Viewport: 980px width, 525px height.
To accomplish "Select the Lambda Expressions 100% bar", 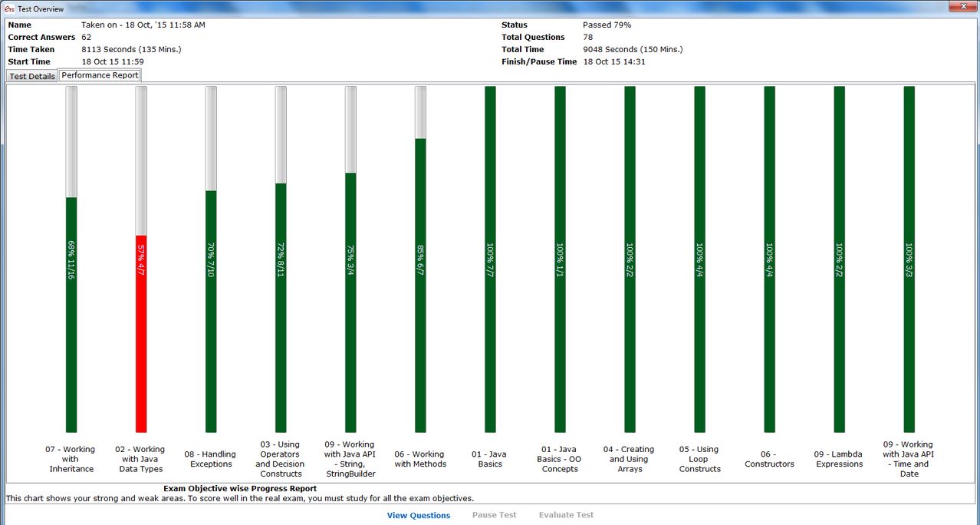I will 840,259.
